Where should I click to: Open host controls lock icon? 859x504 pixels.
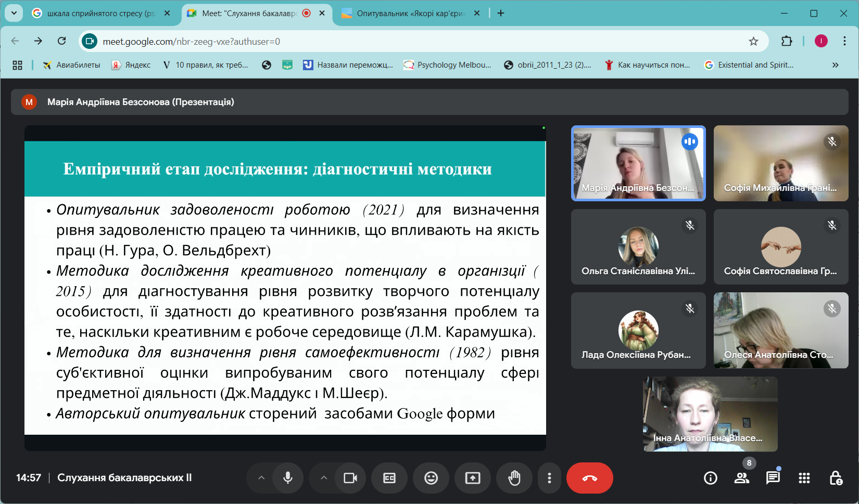pos(836,478)
